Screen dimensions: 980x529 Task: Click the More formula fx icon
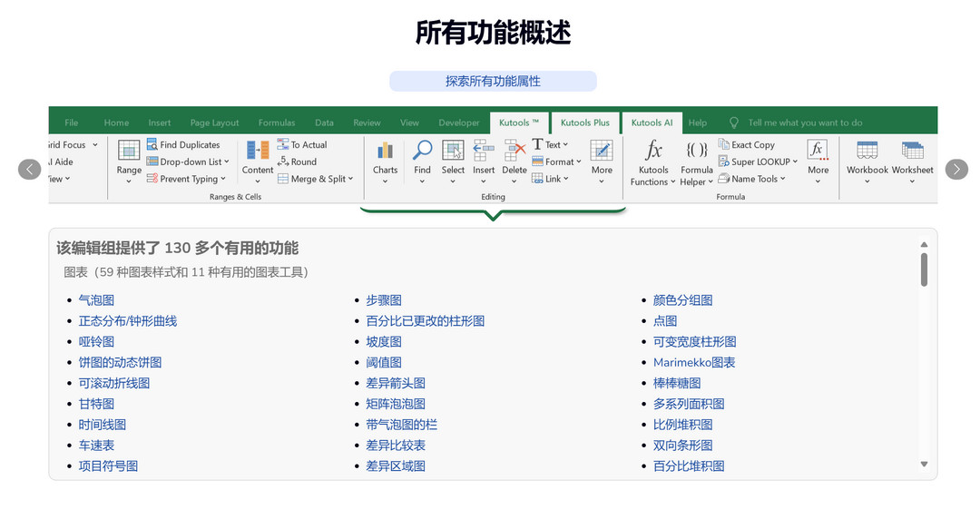[818, 151]
